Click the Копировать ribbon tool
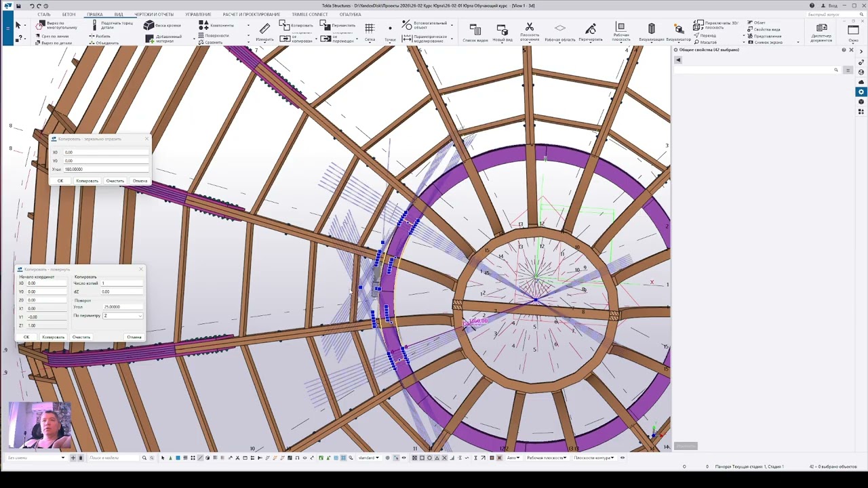The width and height of the screenshot is (868, 488). pos(296,25)
